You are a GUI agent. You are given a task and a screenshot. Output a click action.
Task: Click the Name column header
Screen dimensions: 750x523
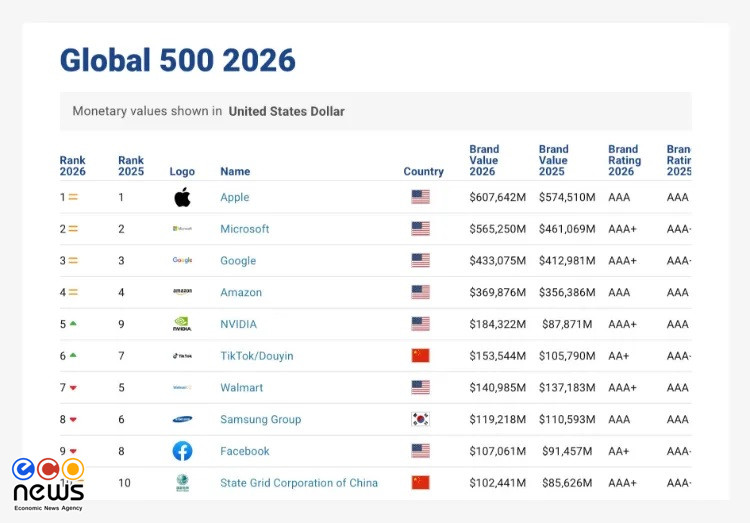coord(235,171)
